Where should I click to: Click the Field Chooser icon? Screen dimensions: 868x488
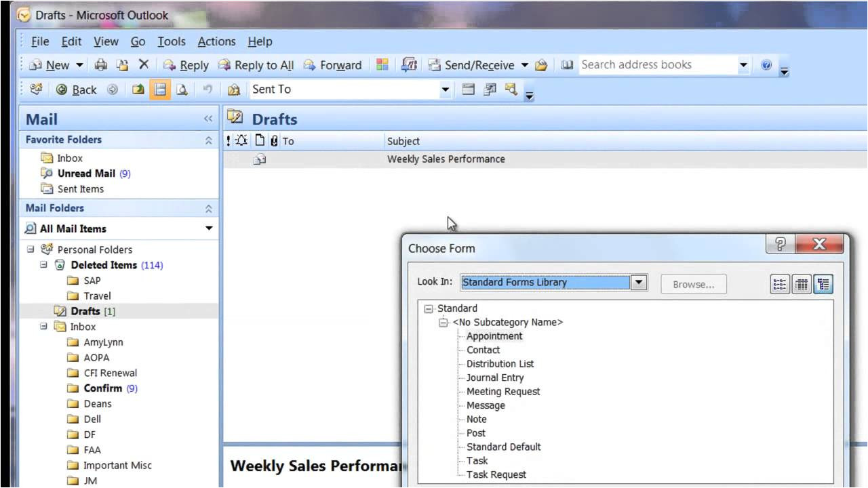(490, 89)
